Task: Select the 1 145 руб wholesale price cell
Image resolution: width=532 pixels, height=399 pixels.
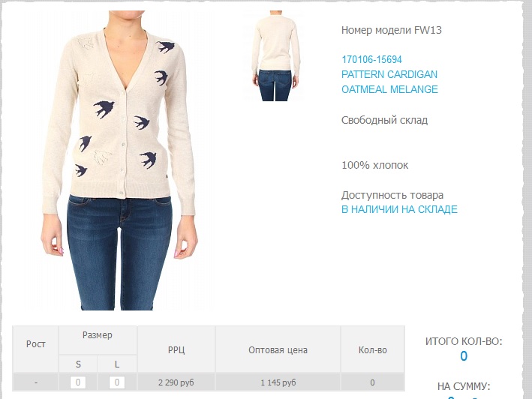Action: (x=278, y=382)
